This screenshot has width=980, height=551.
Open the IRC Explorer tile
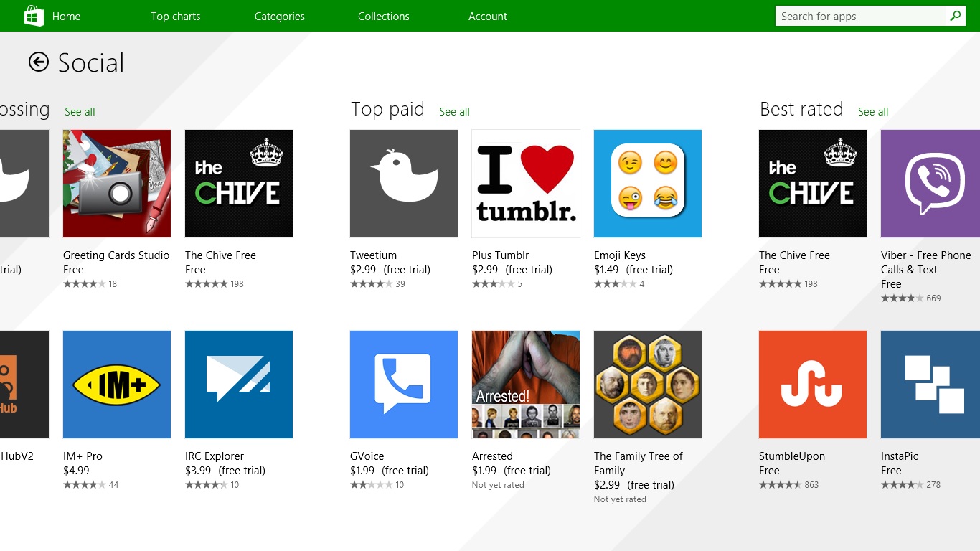tap(239, 385)
